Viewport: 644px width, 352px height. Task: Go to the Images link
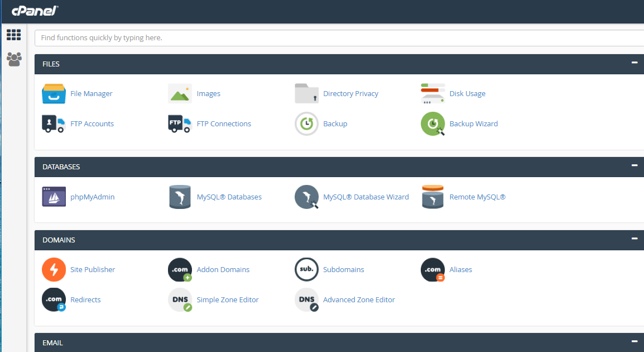coord(208,94)
